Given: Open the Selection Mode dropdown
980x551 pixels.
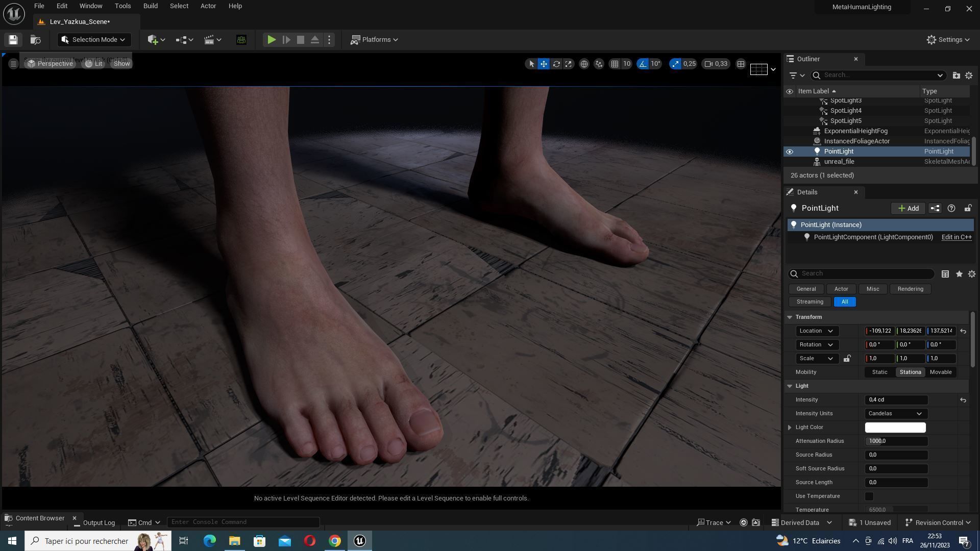Looking at the screenshot, I should tap(94, 40).
